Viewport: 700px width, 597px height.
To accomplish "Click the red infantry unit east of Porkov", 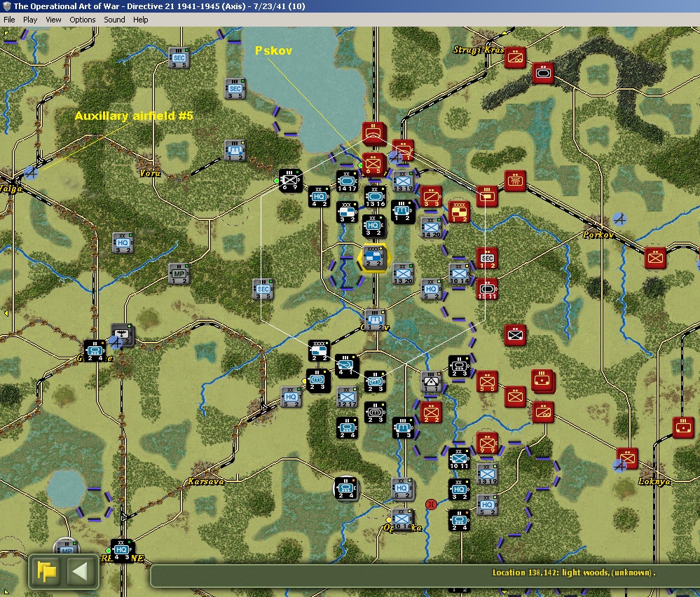I will (x=655, y=258).
